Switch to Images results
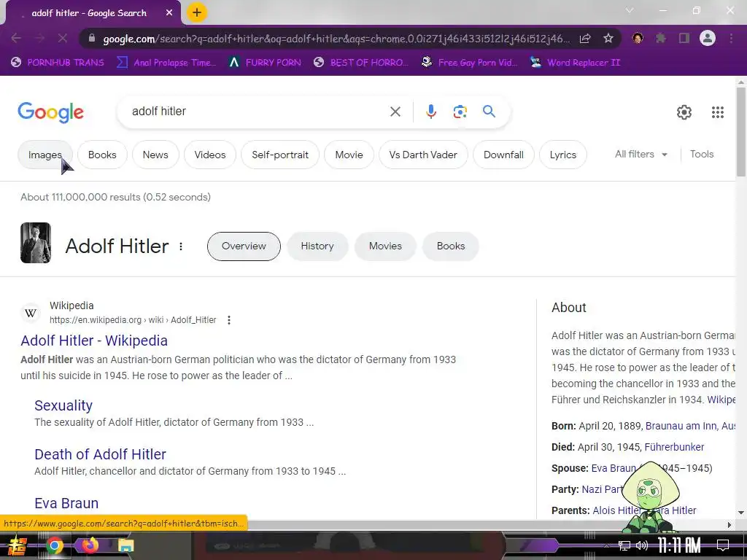 pyautogui.click(x=44, y=155)
